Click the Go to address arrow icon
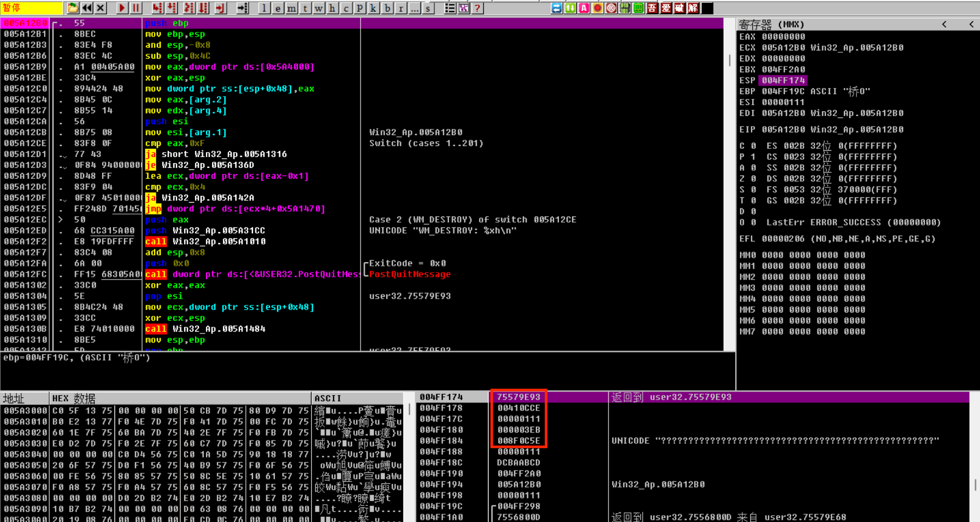Screen dimensions: 980x522 242,8
